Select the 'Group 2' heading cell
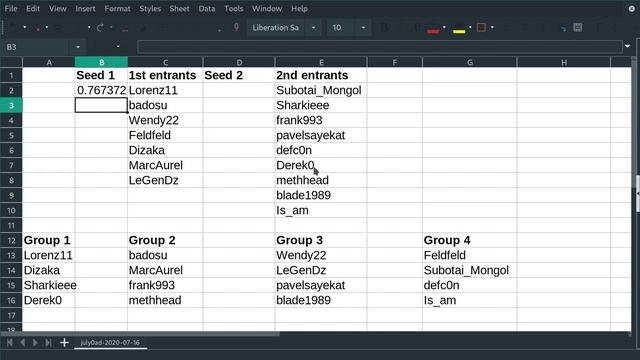Image resolution: width=640 pixels, height=360 pixels. click(x=165, y=240)
